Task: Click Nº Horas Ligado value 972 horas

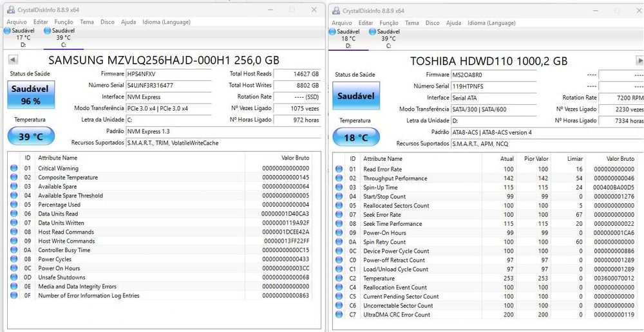Action: point(297,120)
